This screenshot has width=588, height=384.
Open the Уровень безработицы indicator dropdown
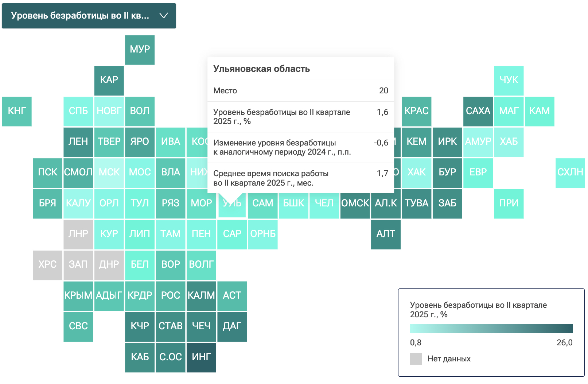click(89, 16)
